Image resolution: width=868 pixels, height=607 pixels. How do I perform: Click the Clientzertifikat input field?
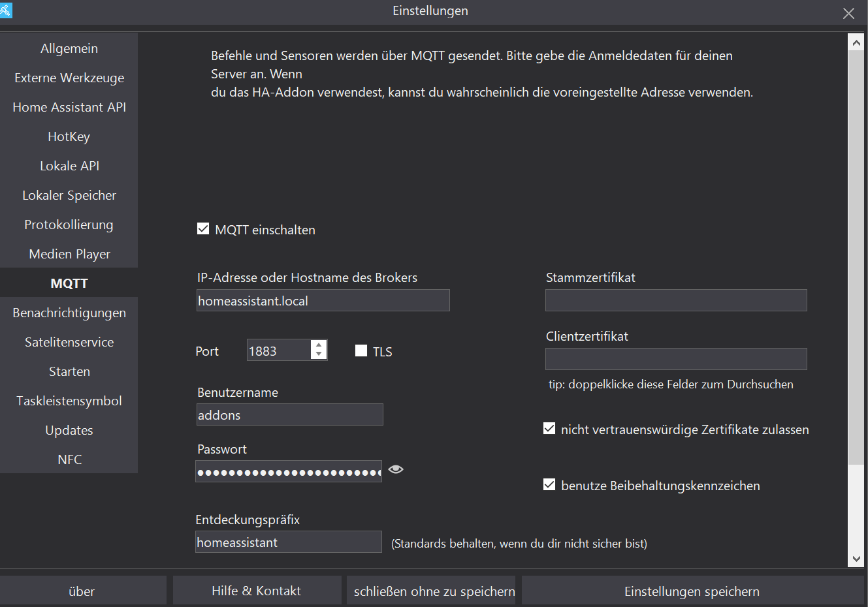(x=676, y=359)
